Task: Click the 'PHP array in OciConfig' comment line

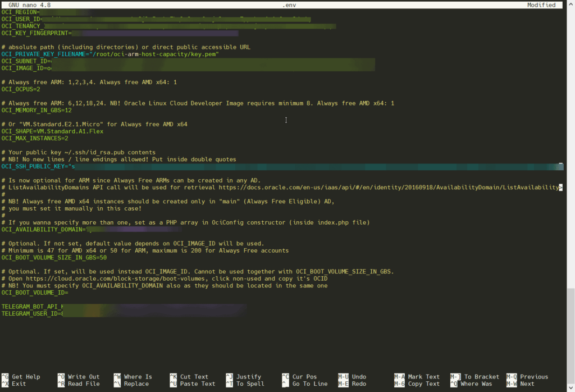Action: coord(185,222)
